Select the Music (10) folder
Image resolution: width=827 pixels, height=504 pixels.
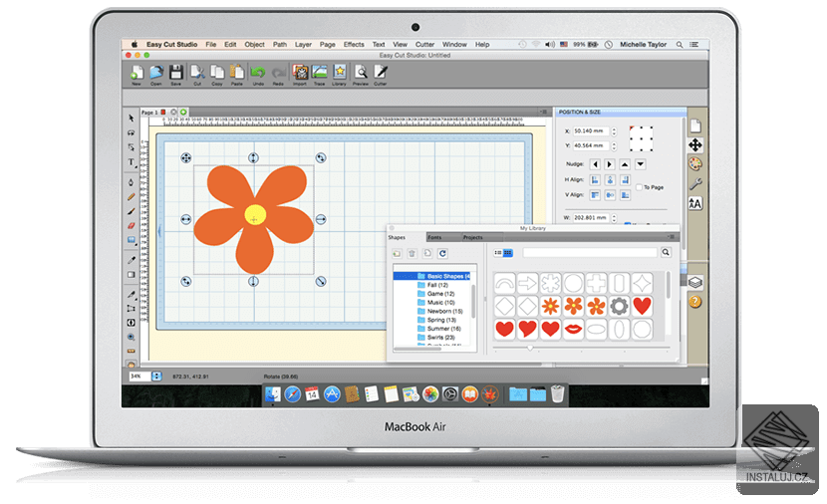tap(440, 303)
